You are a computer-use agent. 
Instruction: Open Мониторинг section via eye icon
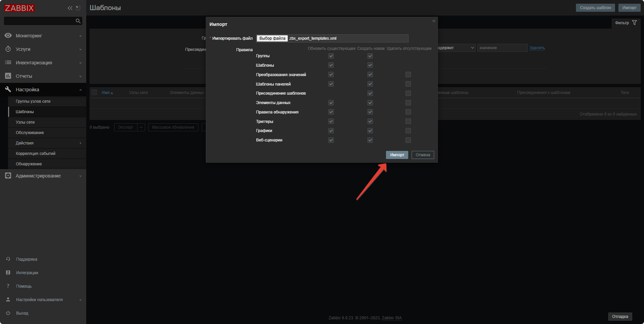(8, 36)
